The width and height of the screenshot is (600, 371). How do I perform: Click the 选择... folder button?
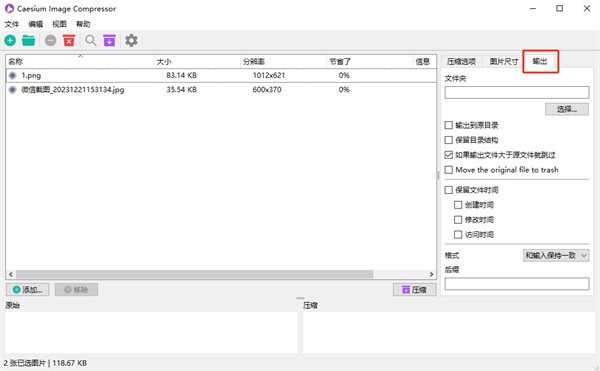[x=567, y=109]
